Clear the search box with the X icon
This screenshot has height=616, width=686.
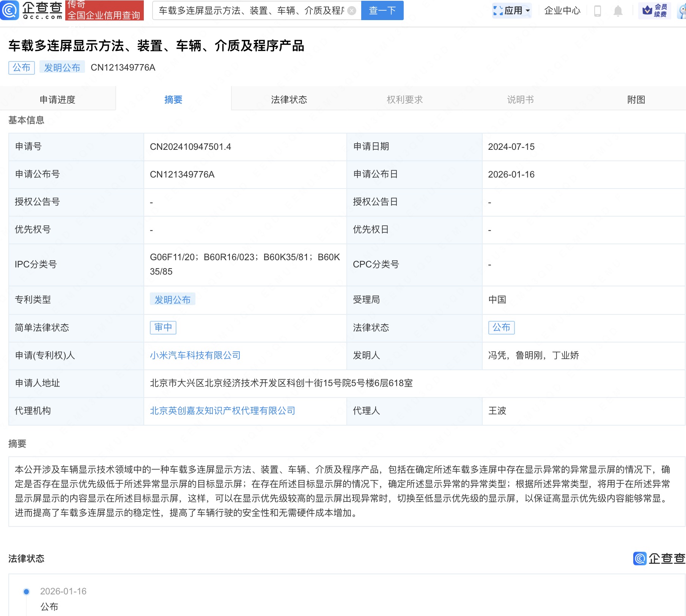click(352, 11)
